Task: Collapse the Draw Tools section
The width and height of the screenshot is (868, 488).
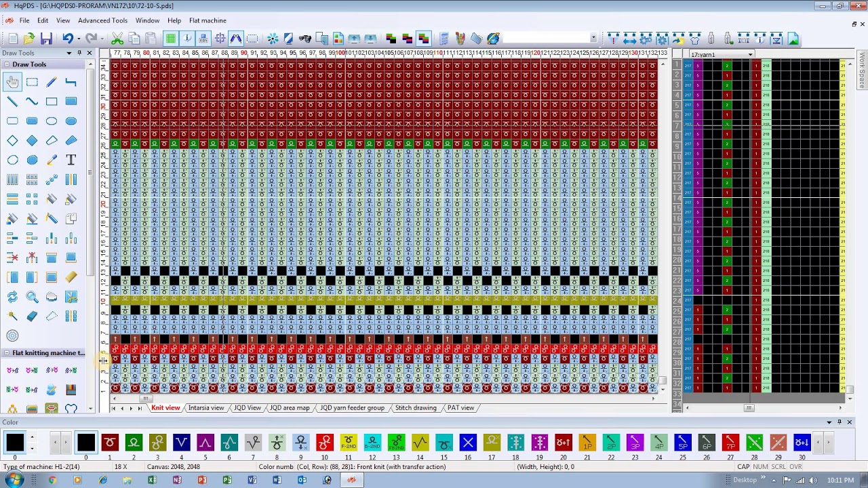Action: tap(6, 64)
